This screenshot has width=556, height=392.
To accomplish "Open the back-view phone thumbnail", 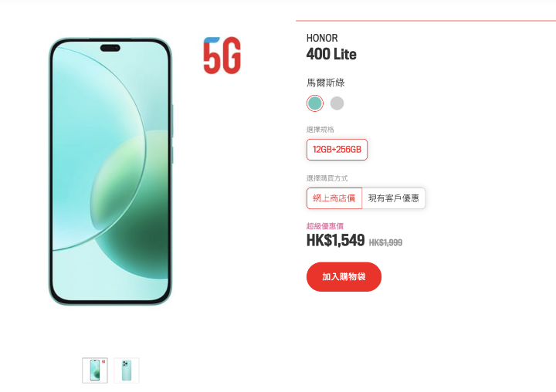I will click(127, 370).
